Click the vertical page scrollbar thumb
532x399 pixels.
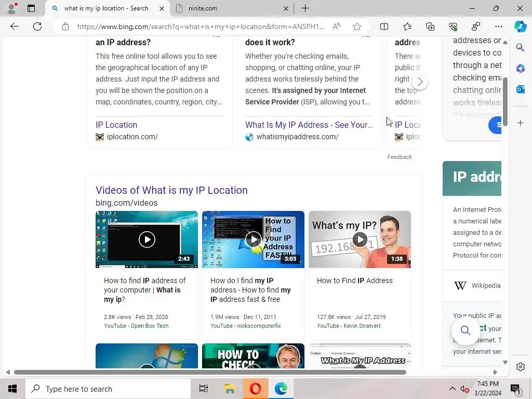pos(505,102)
